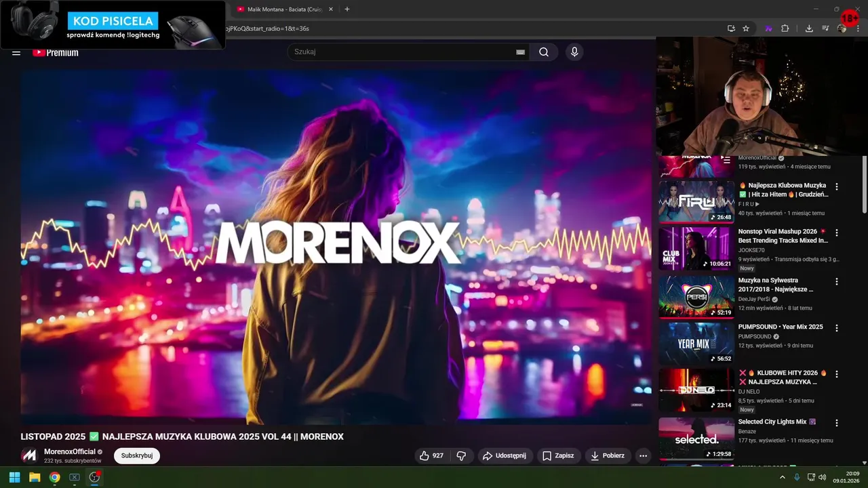
Task: Open Chrome profile avatar
Action: 842,28
